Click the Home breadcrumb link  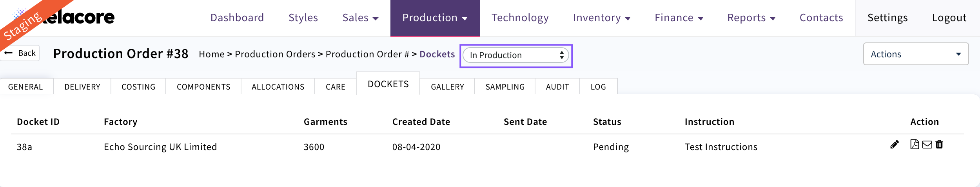click(x=211, y=54)
